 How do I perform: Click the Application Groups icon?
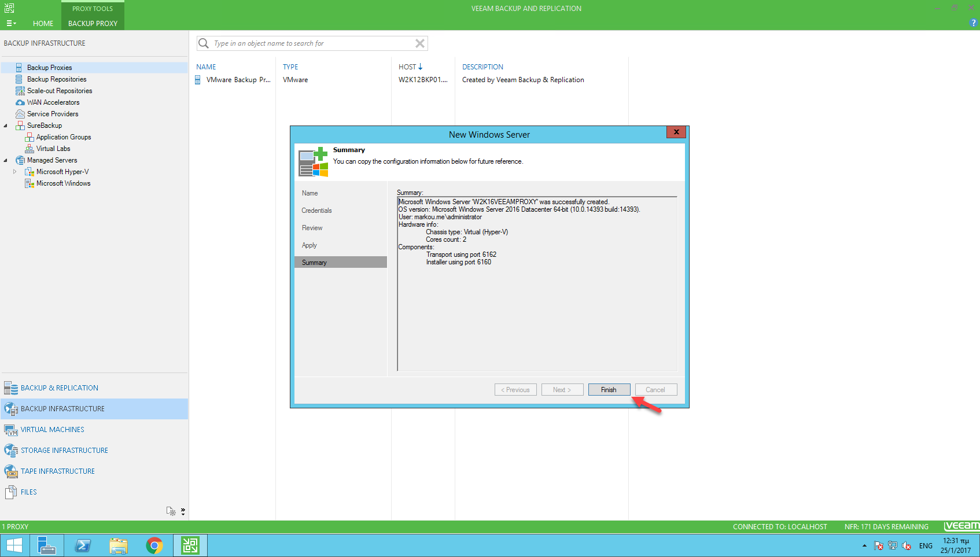[x=29, y=137]
